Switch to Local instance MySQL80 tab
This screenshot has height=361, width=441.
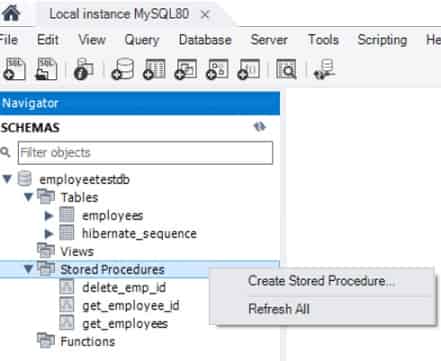click(x=119, y=14)
